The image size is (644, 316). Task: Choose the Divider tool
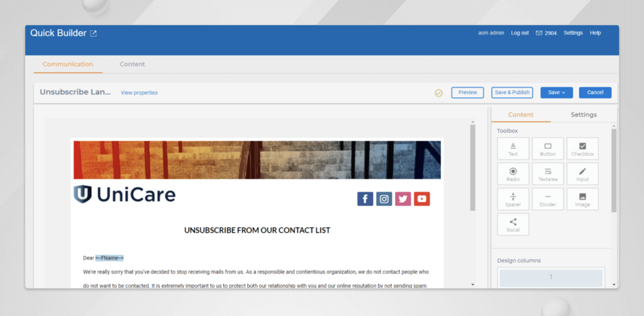(x=547, y=199)
